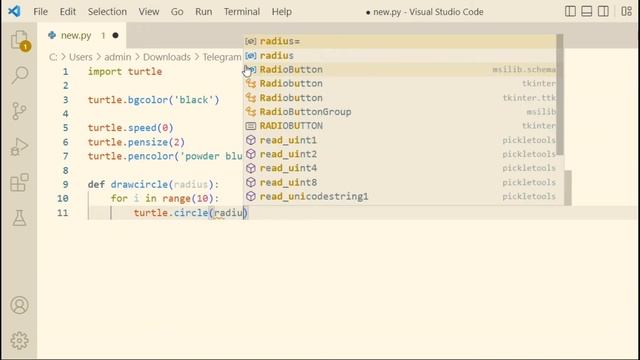Viewport: 640px width, 360px height.
Task: Click Users in the breadcrumb path
Action: 80,57
